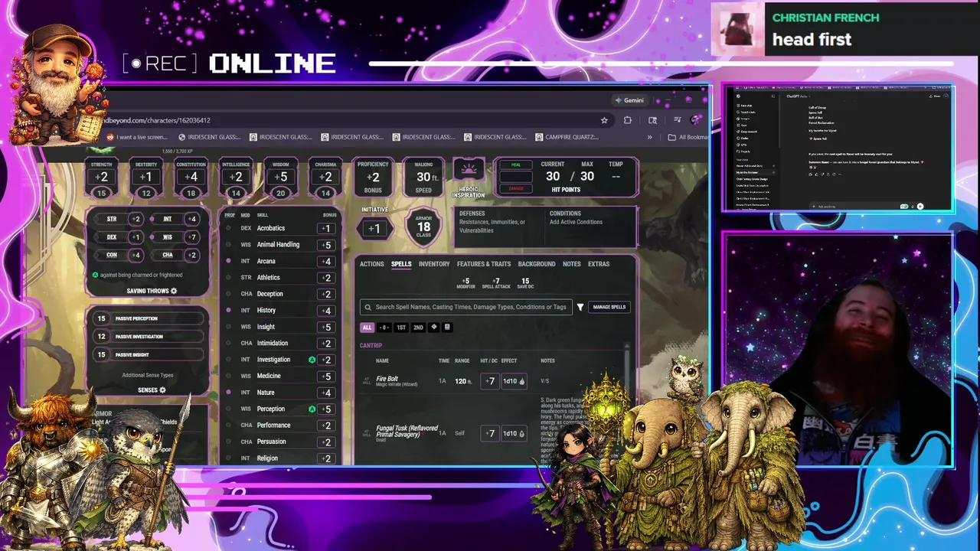Open Saving Throws settings gear
980x551 pixels.
point(174,291)
